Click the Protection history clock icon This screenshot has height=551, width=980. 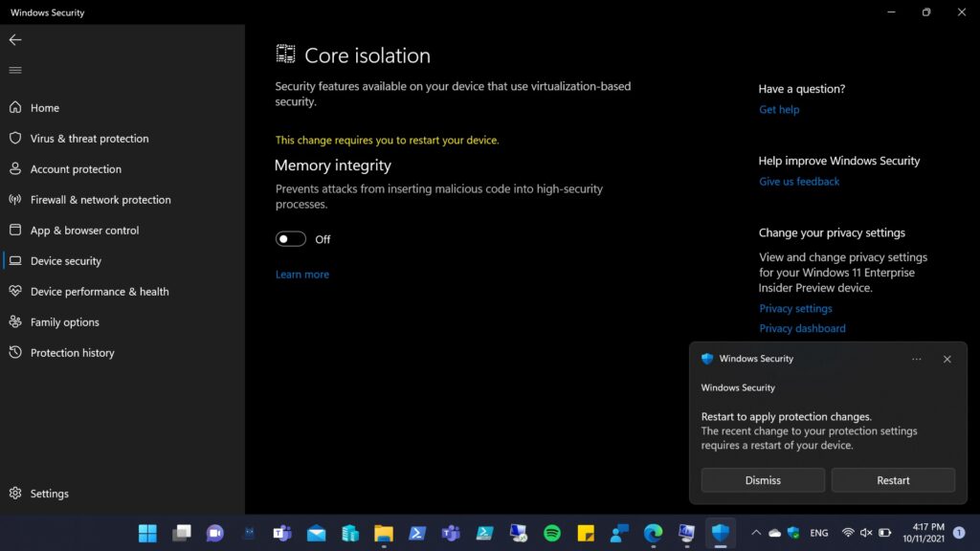[14, 353]
